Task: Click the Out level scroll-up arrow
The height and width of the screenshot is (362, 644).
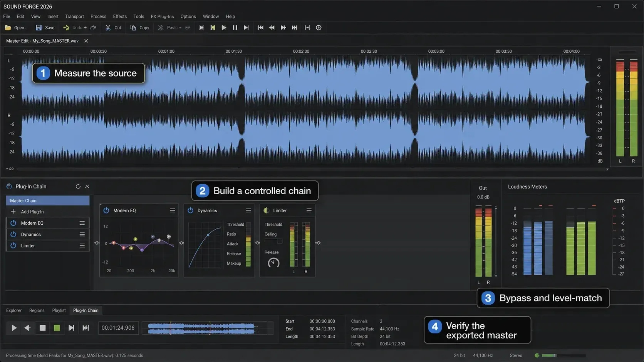Action: 496,208
